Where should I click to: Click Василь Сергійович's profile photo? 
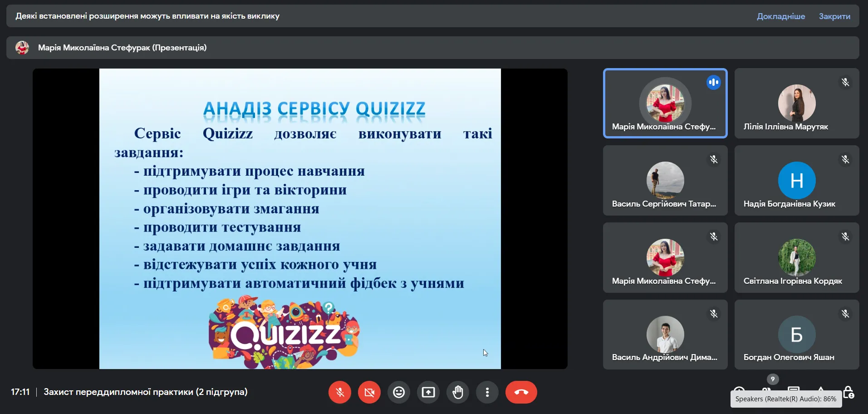pos(665,180)
